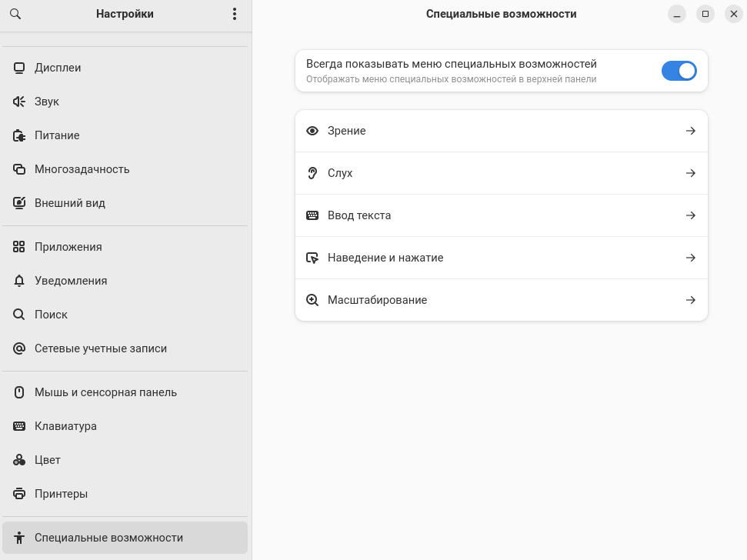Click the Многозадачность windows icon

19,169
